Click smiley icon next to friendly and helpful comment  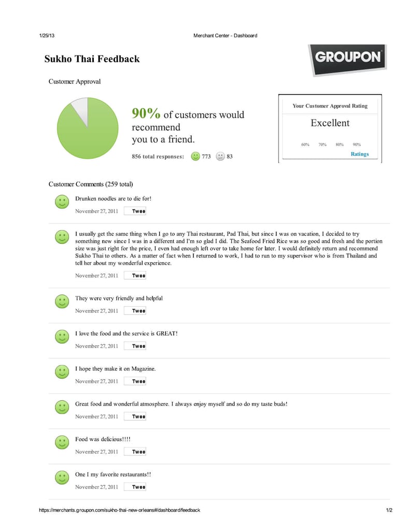click(x=62, y=301)
